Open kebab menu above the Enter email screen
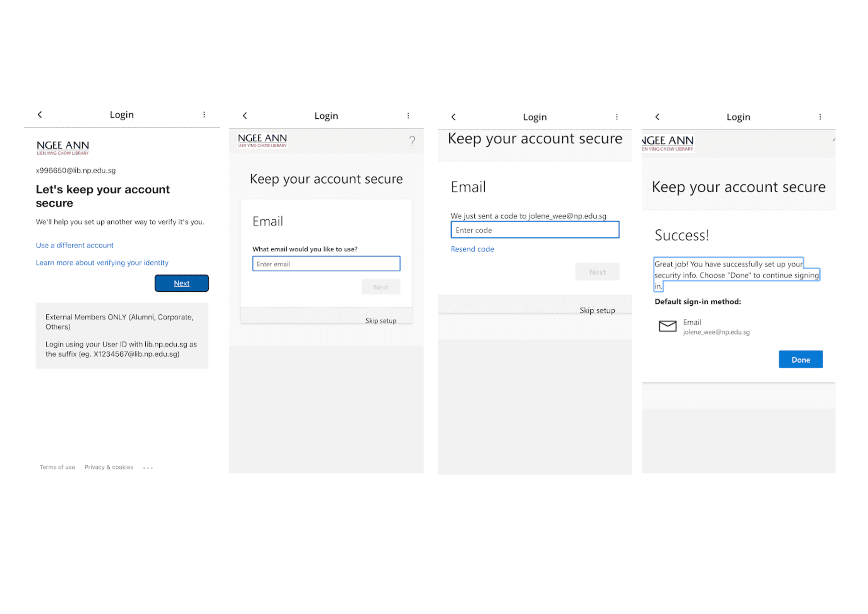 pyautogui.click(x=408, y=116)
